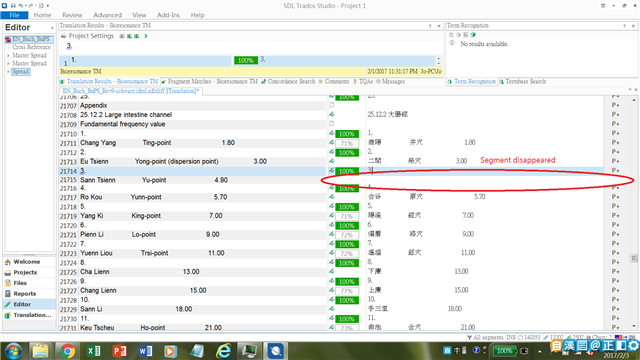The image size is (640, 360).
Task: Expand the Spread tree node
Action: click(8, 72)
